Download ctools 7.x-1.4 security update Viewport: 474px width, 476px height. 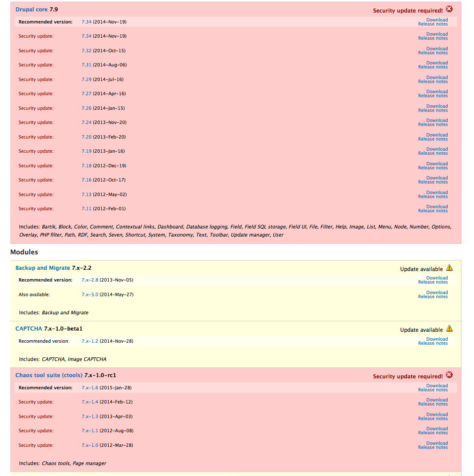pyautogui.click(x=437, y=400)
